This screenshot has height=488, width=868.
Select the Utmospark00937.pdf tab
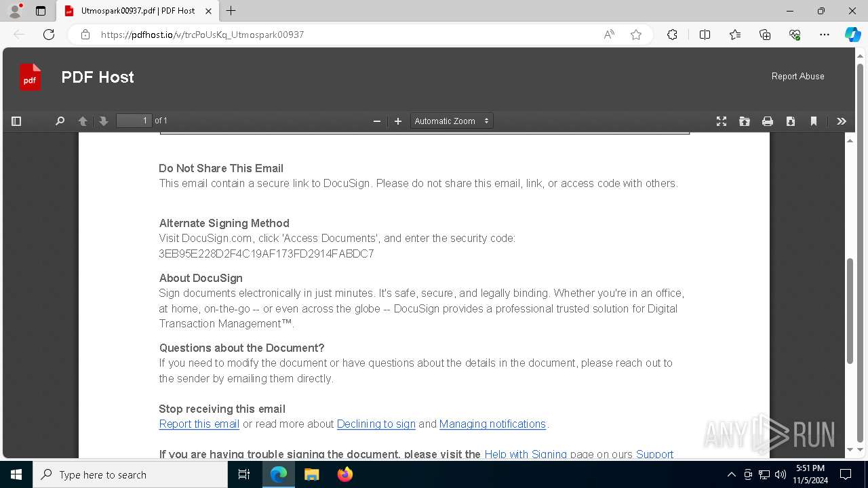pyautogui.click(x=137, y=11)
